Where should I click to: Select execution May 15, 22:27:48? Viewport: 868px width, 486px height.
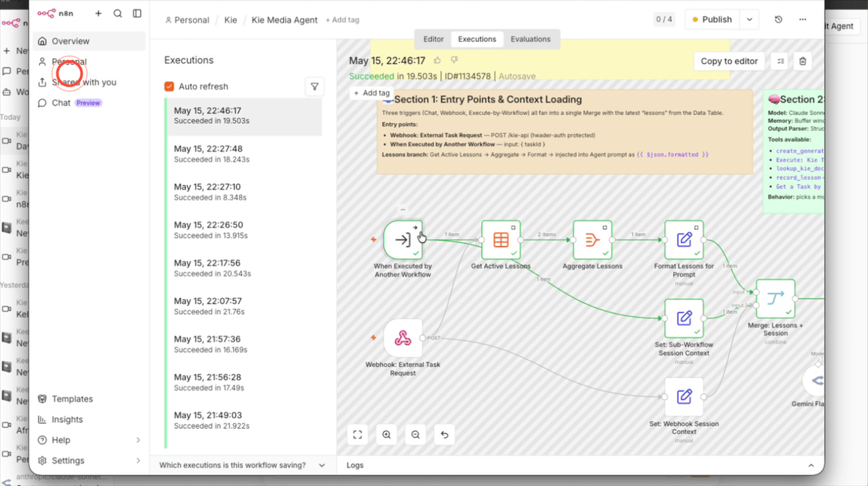[x=244, y=153]
